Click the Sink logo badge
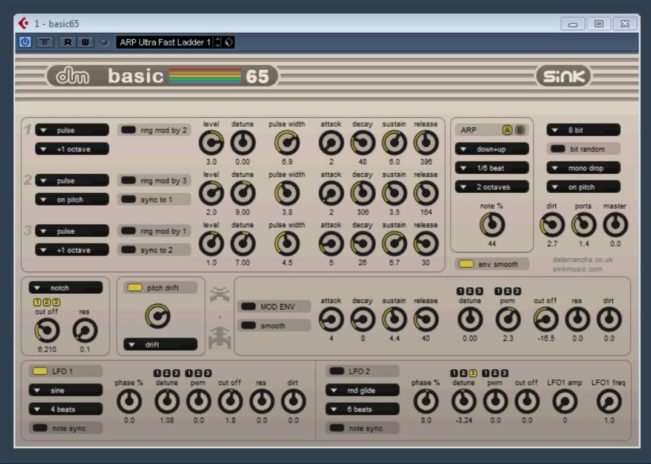The width and height of the screenshot is (651, 464). [564, 76]
